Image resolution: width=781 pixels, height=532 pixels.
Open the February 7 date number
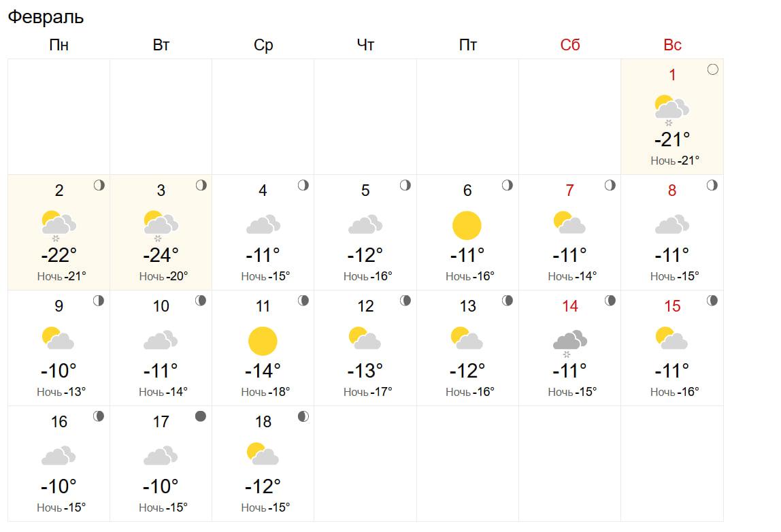(x=570, y=190)
